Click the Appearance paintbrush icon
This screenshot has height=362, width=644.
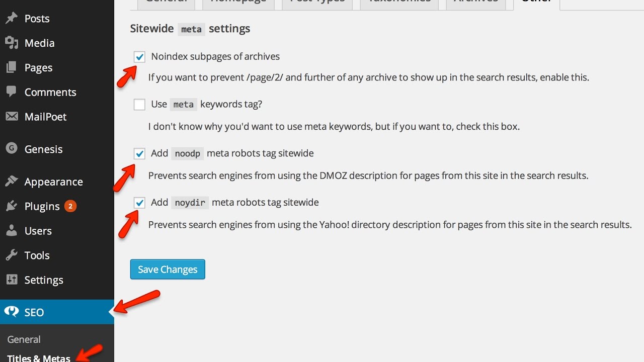(11, 182)
